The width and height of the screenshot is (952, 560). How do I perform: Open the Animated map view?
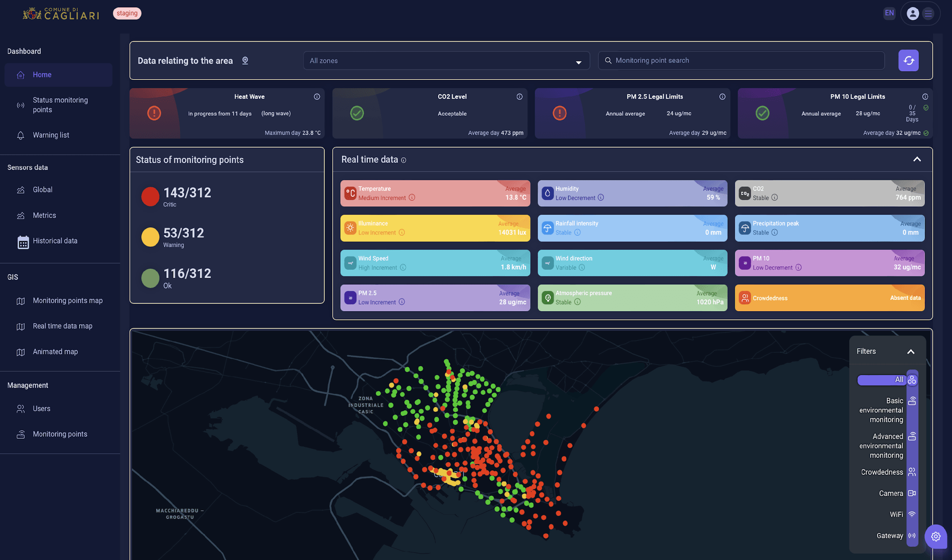point(55,351)
